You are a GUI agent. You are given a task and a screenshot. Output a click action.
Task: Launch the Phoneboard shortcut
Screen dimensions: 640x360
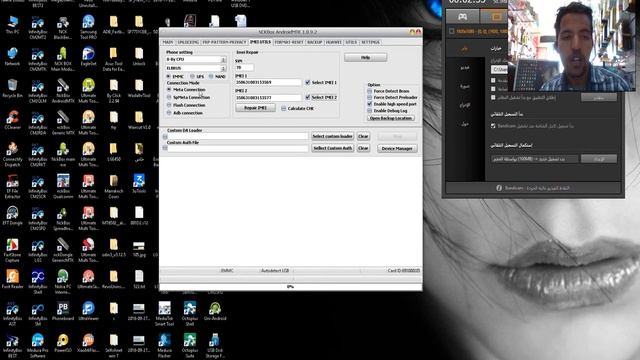coord(63,311)
